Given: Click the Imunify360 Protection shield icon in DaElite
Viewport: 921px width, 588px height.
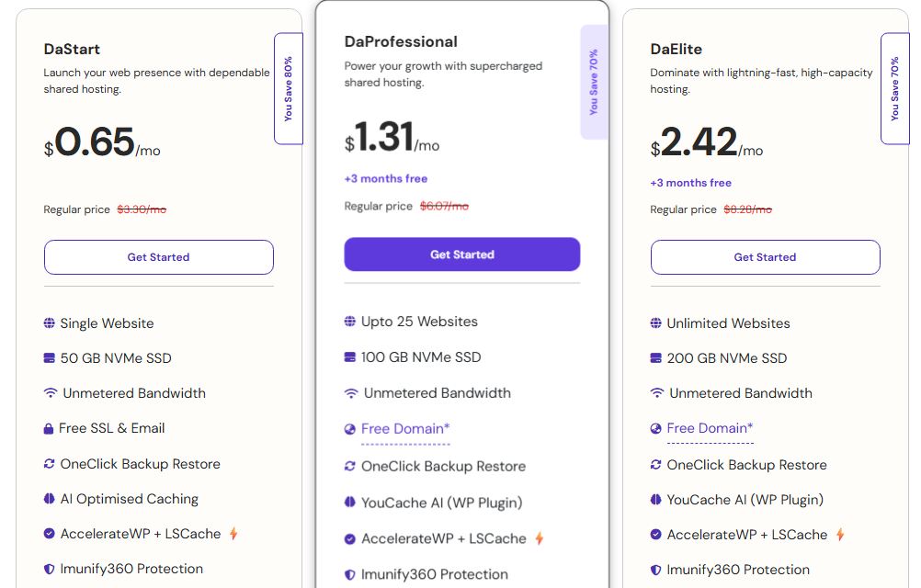Looking at the screenshot, I should [x=655, y=569].
